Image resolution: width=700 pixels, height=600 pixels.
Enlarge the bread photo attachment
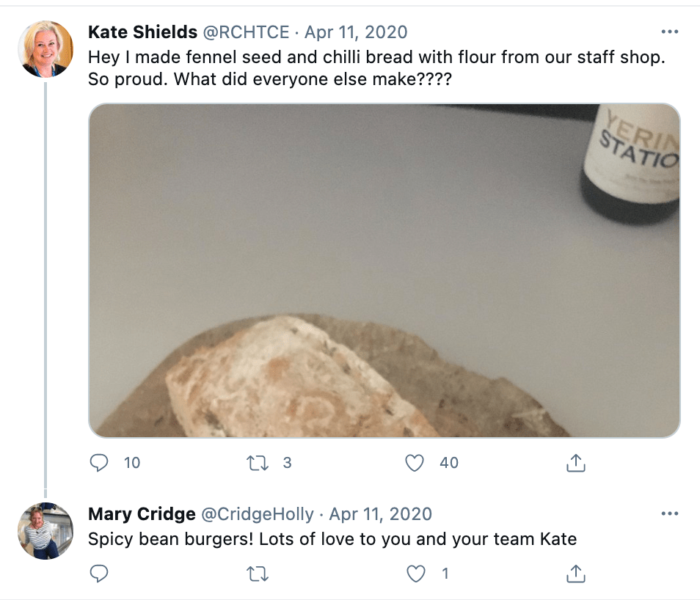point(384,270)
